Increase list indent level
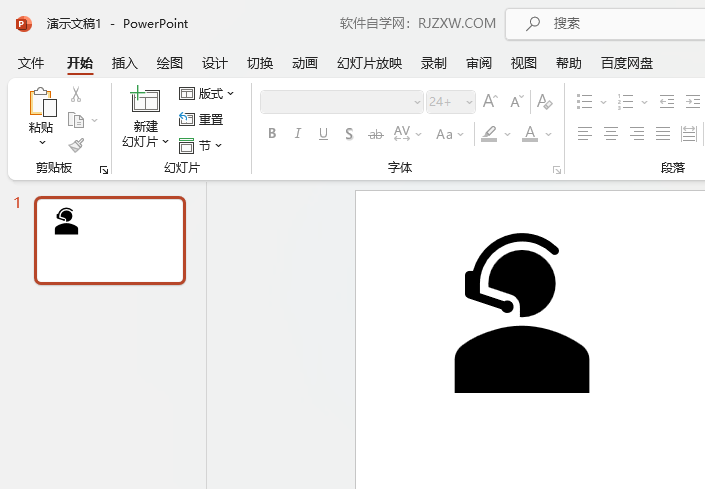This screenshot has height=489, width=705. pos(693,102)
